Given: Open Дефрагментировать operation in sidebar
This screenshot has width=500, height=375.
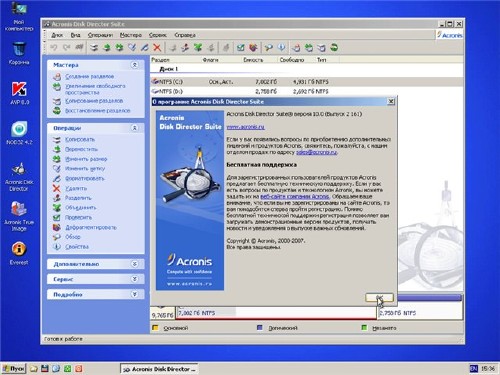Looking at the screenshot, I should coord(91,227).
